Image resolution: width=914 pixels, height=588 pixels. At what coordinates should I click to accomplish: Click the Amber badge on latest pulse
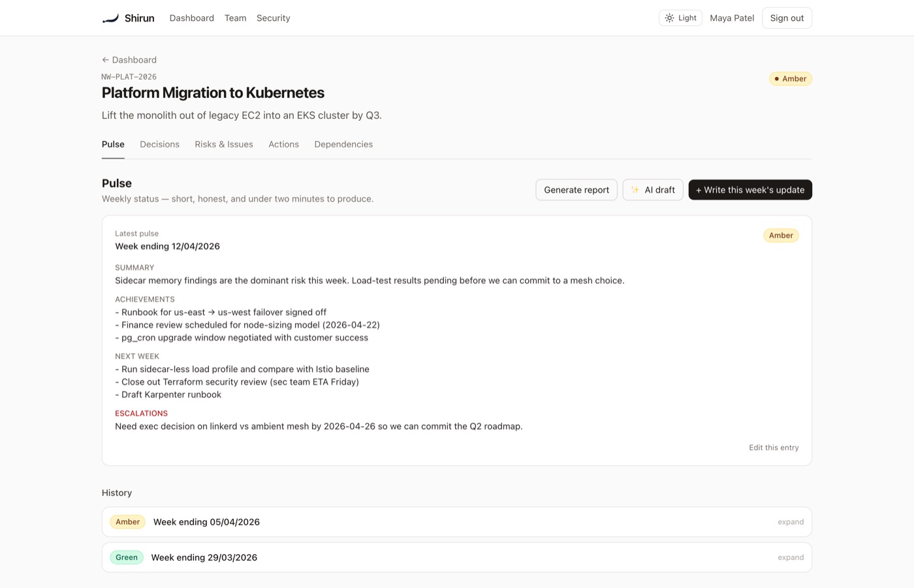pos(781,236)
